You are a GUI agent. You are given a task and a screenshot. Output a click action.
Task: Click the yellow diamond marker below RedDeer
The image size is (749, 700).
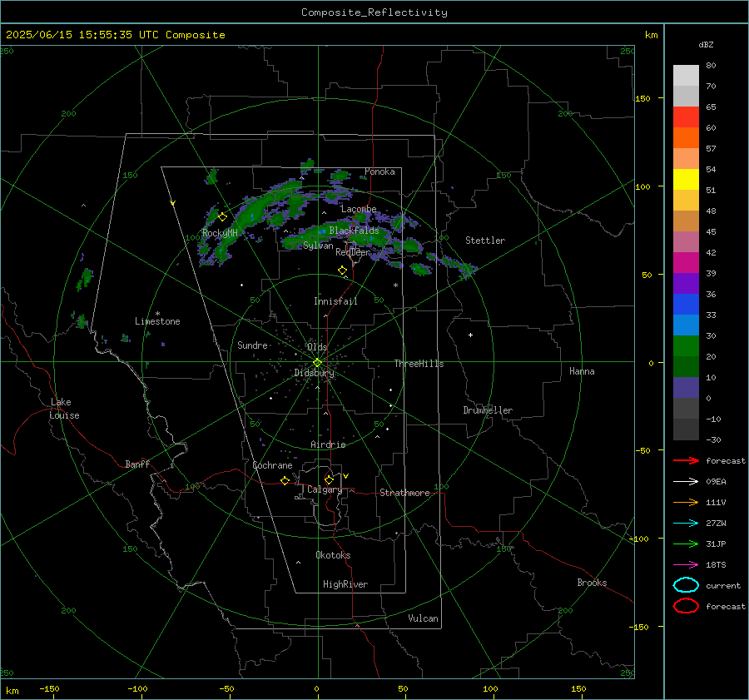(343, 271)
